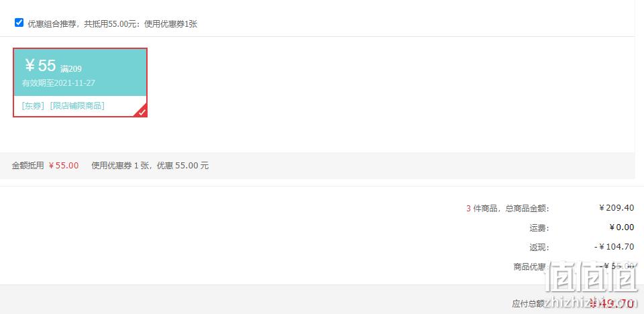Screen dimensions: 644x314
Task: Click the ¥0.00 shipping fee value
Action: coord(621,227)
